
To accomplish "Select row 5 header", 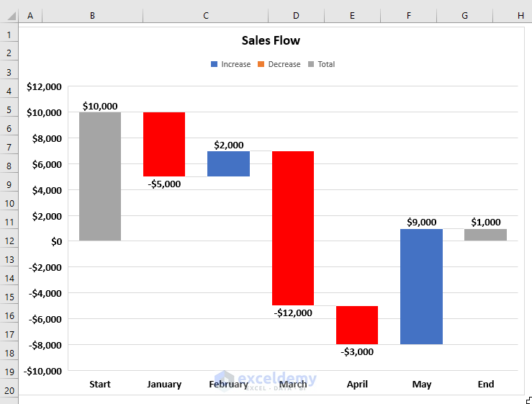I will pyautogui.click(x=9, y=109).
